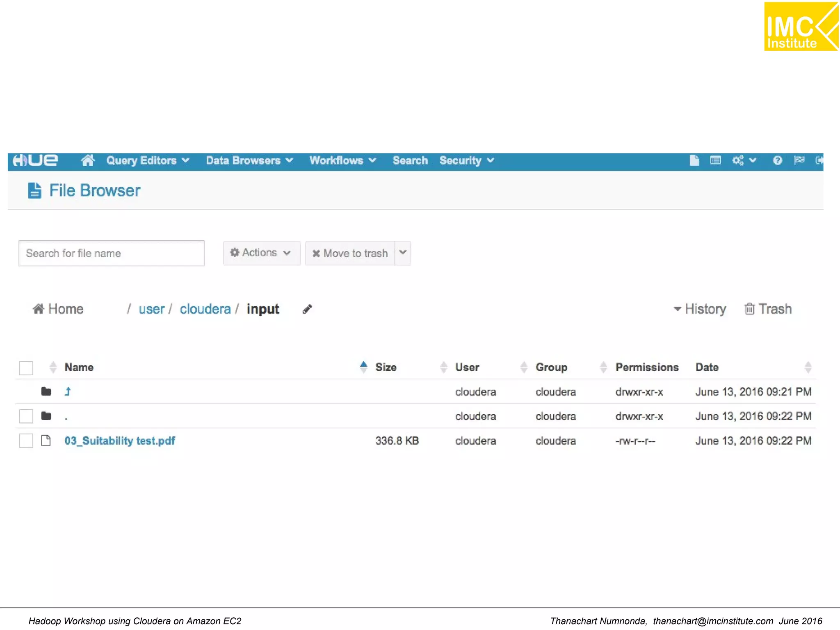Expand the History dropdown
This screenshot has height=630, width=840.
click(x=700, y=309)
